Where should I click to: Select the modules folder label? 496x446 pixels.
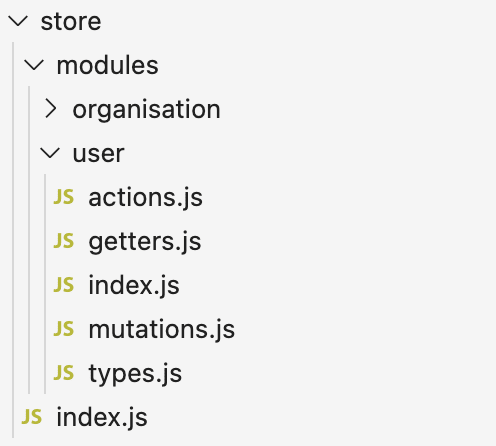107,65
